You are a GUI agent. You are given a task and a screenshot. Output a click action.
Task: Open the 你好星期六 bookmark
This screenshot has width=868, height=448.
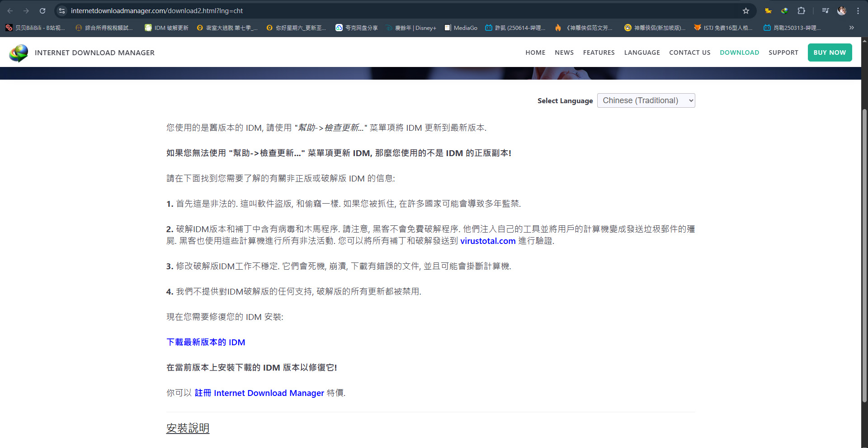click(297, 28)
